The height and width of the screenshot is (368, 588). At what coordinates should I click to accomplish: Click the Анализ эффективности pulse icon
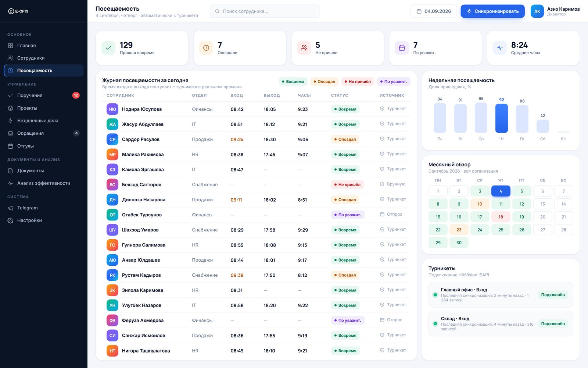[11, 183]
